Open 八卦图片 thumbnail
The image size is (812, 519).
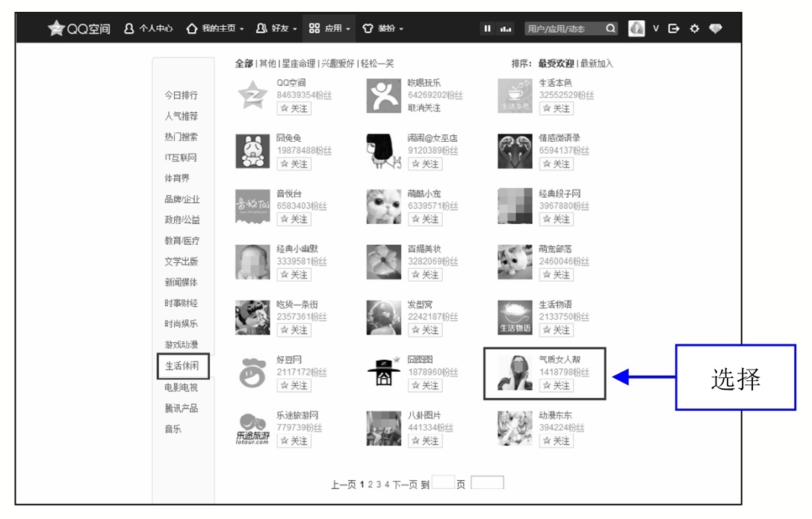[x=384, y=429]
